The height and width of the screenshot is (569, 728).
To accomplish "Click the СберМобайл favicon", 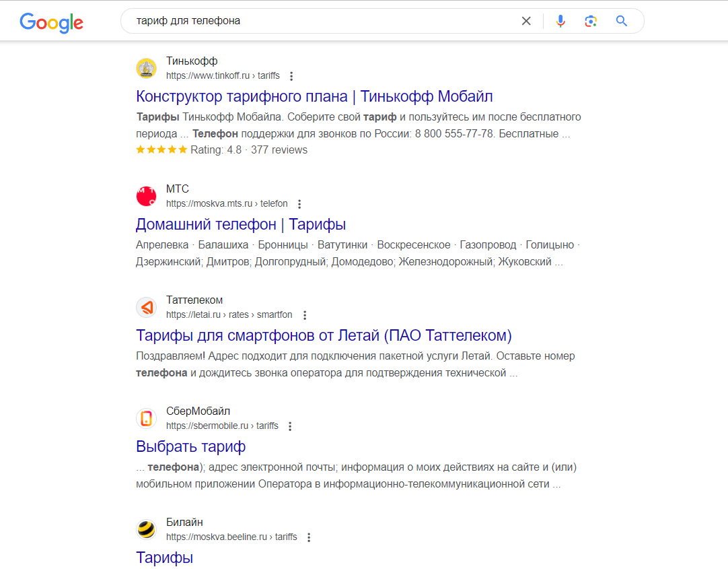I will [x=146, y=418].
